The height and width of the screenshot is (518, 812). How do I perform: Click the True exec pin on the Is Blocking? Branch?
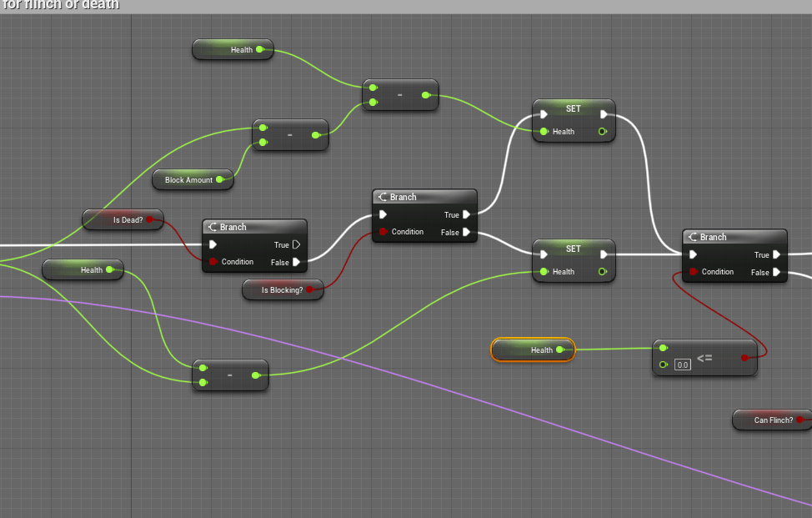[466, 215]
